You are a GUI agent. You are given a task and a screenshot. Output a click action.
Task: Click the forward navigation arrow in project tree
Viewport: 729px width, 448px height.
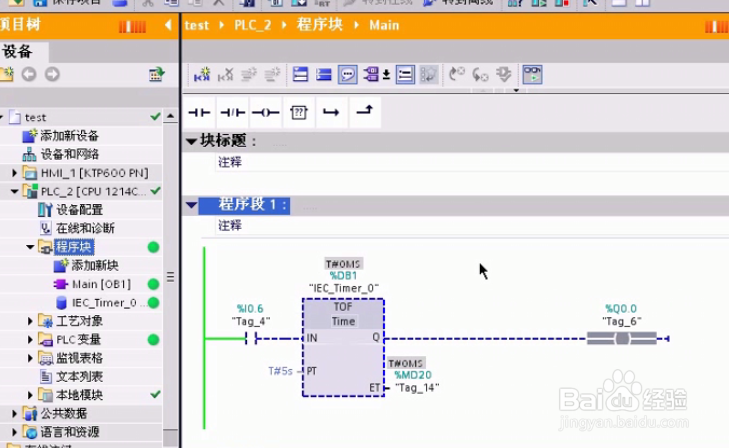tap(52, 74)
